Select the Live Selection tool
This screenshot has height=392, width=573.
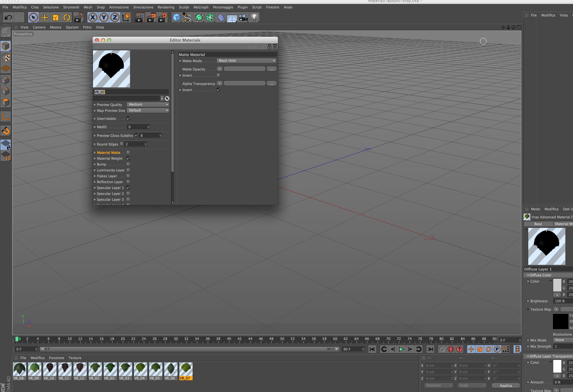pyautogui.click(x=33, y=17)
